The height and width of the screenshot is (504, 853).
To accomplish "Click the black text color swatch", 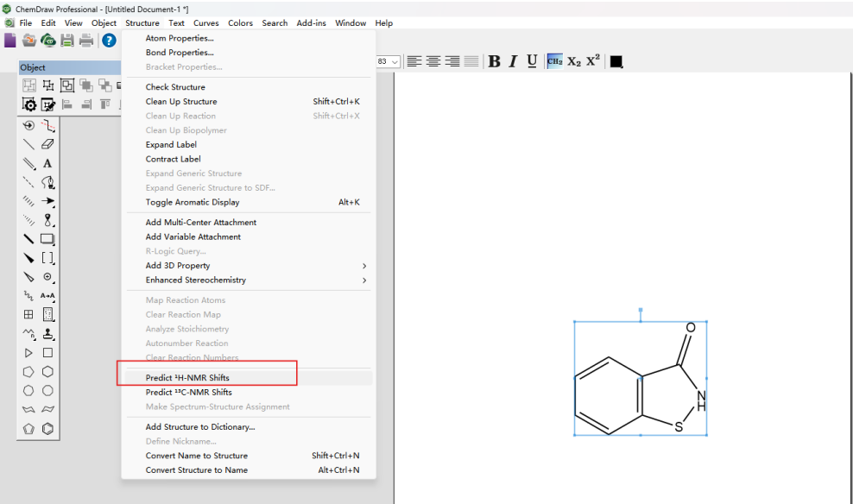I will point(616,61).
